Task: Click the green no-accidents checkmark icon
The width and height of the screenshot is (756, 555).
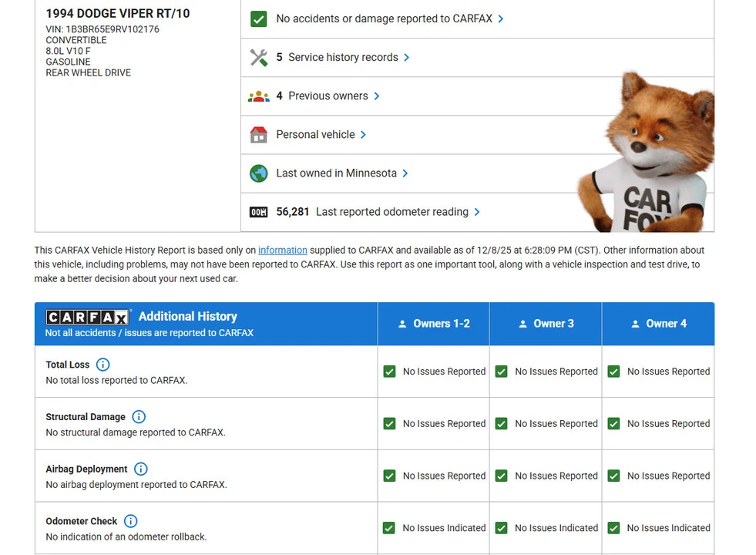Action: click(x=259, y=18)
